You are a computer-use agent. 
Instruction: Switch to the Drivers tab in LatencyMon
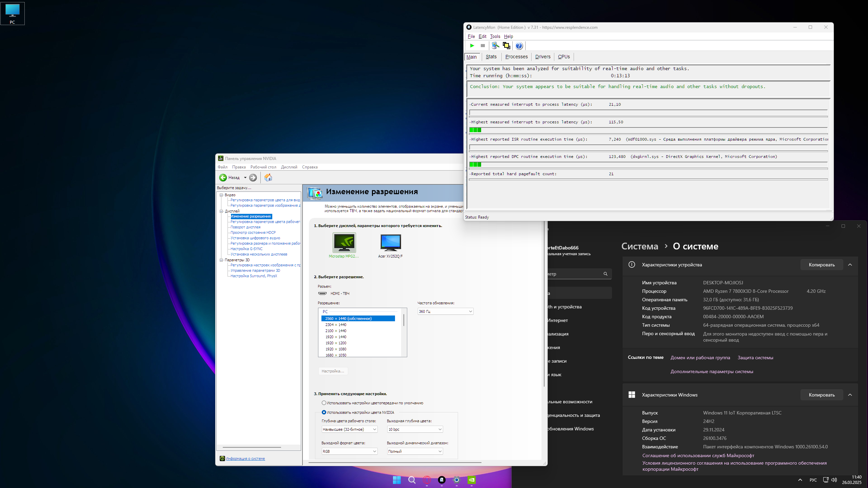pyautogui.click(x=542, y=57)
